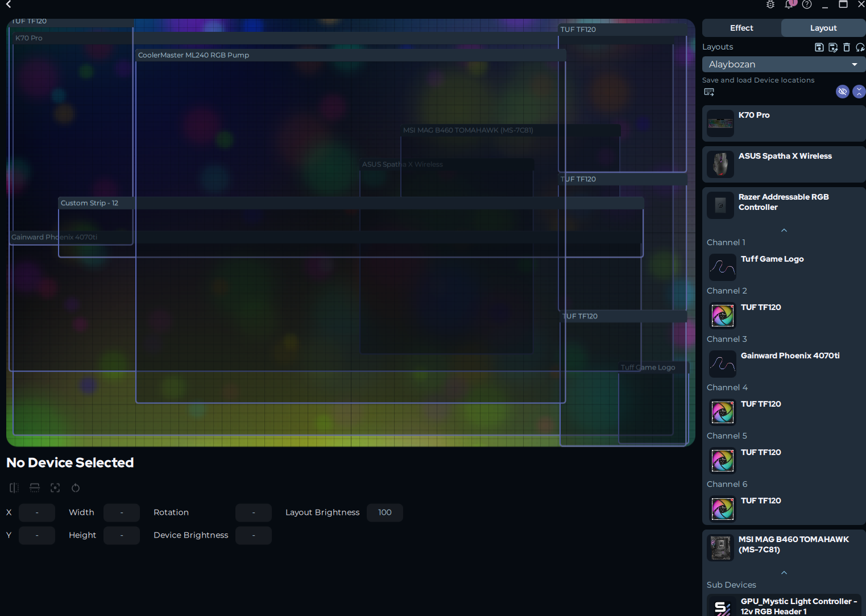Collapse the MSI MAG B460 TOMAHAWK sub devices
This screenshot has height=616, width=866.
pyautogui.click(x=784, y=573)
